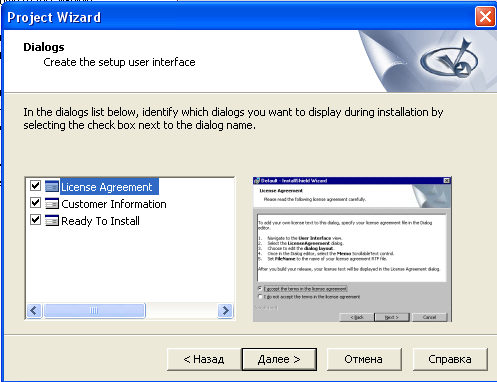The width and height of the screenshot is (497, 382).
Task: Click the Далее next button
Action: (279, 359)
